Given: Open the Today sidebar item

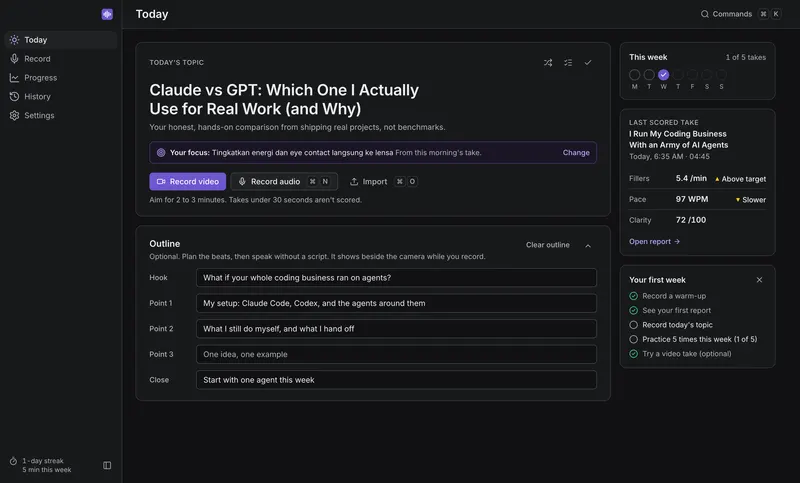Looking at the screenshot, I should pyautogui.click(x=61, y=40).
